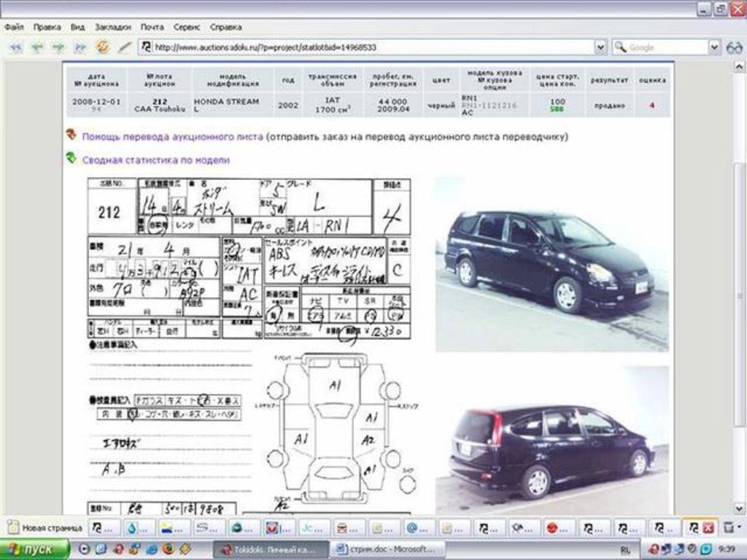Viewport: 747px width, 560px height.
Task: Click the результат column header
Action: (609, 80)
